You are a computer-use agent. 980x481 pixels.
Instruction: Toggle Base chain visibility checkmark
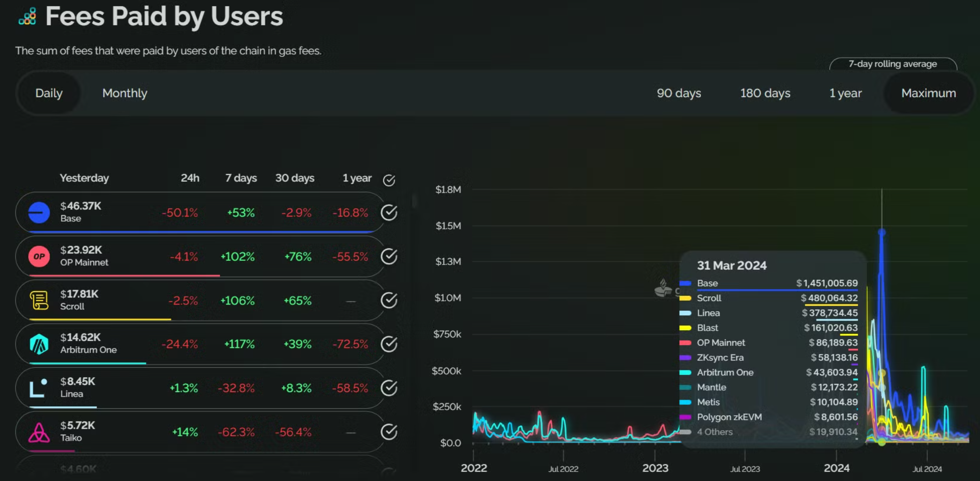[x=389, y=212]
